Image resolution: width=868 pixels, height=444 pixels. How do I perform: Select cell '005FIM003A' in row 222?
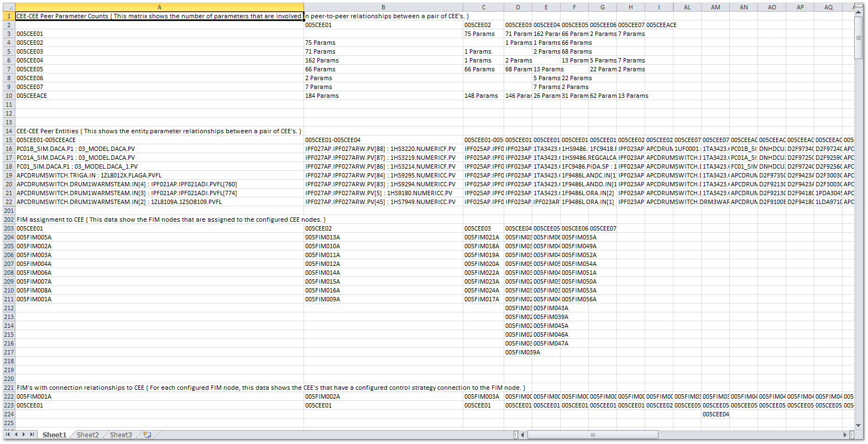click(x=483, y=396)
